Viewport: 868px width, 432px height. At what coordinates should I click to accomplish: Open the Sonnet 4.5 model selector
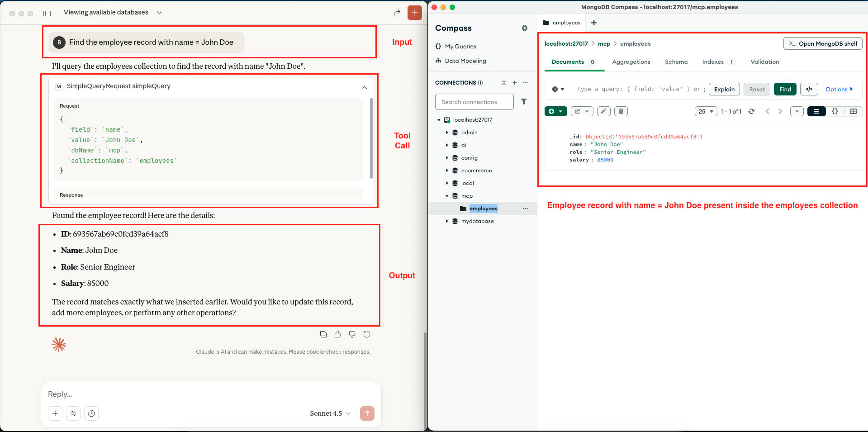330,413
